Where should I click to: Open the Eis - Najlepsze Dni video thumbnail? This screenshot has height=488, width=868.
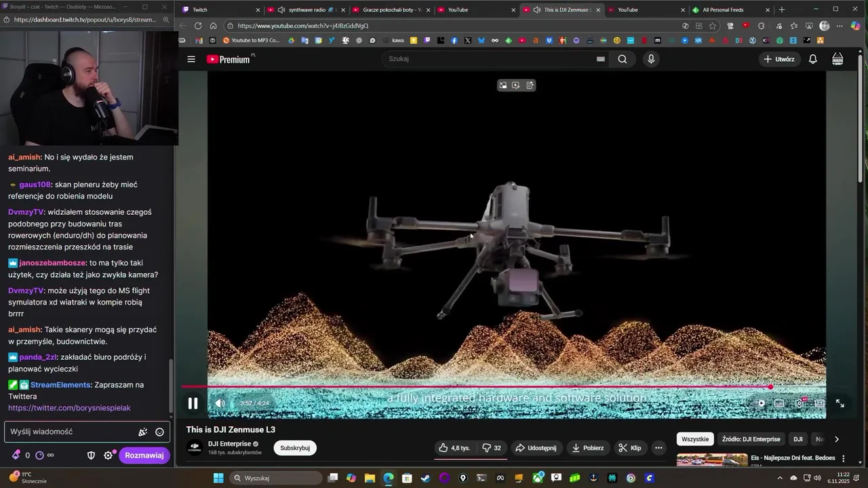[x=712, y=460]
